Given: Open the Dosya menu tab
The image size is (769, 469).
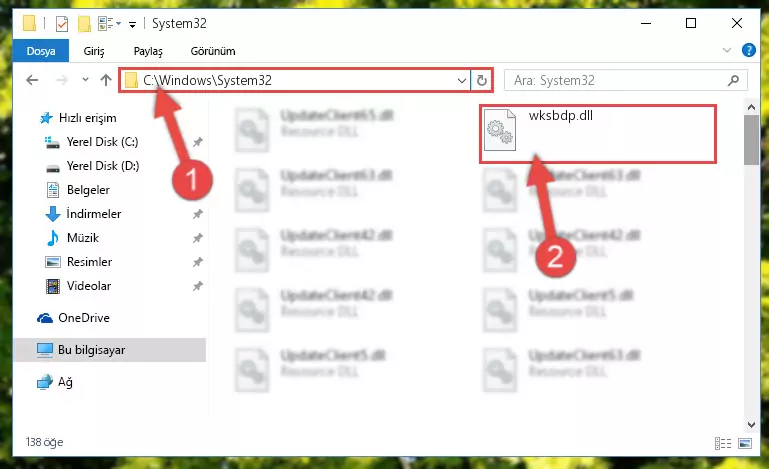Looking at the screenshot, I should point(41,51).
